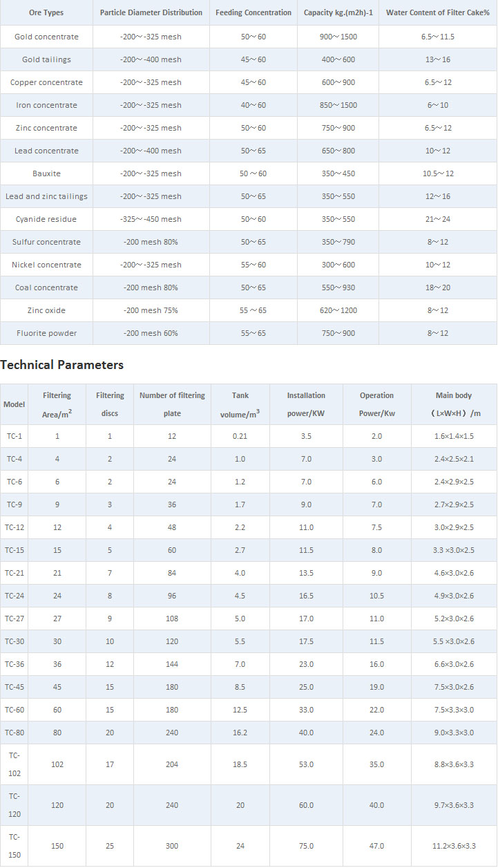498x868 pixels.
Task: Click the Feeding Concentration column header
Action: [253, 12]
